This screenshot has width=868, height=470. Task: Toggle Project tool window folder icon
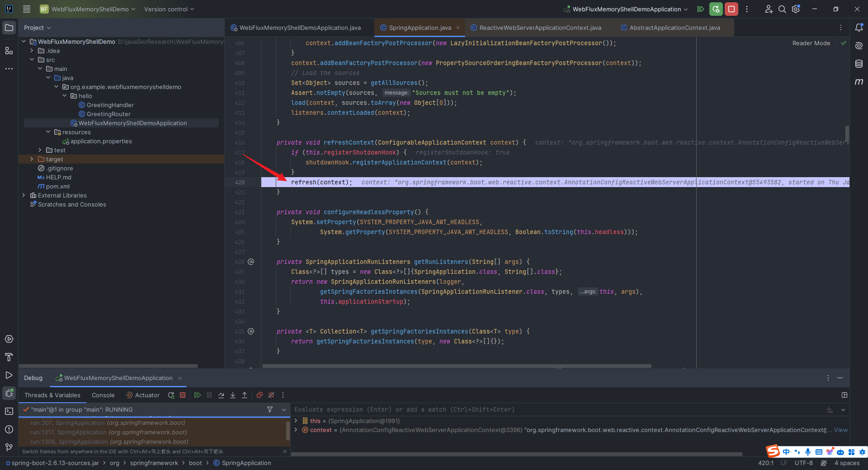(x=9, y=28)
